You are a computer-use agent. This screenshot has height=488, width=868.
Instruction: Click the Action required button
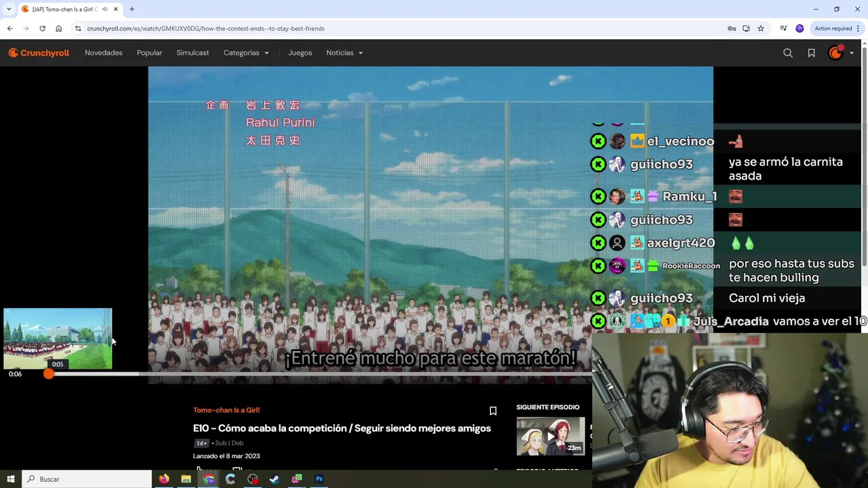coord(833,28)
